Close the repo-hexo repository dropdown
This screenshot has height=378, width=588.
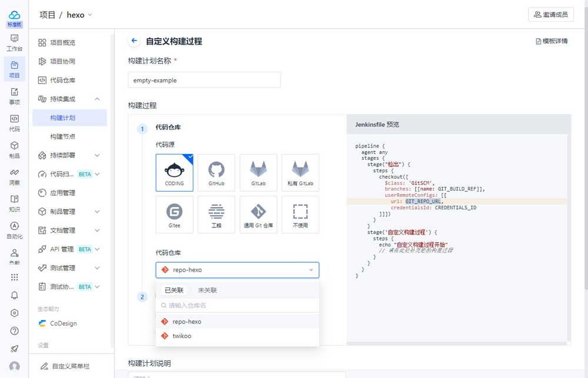pyautogui.click(x=311, y=270)
